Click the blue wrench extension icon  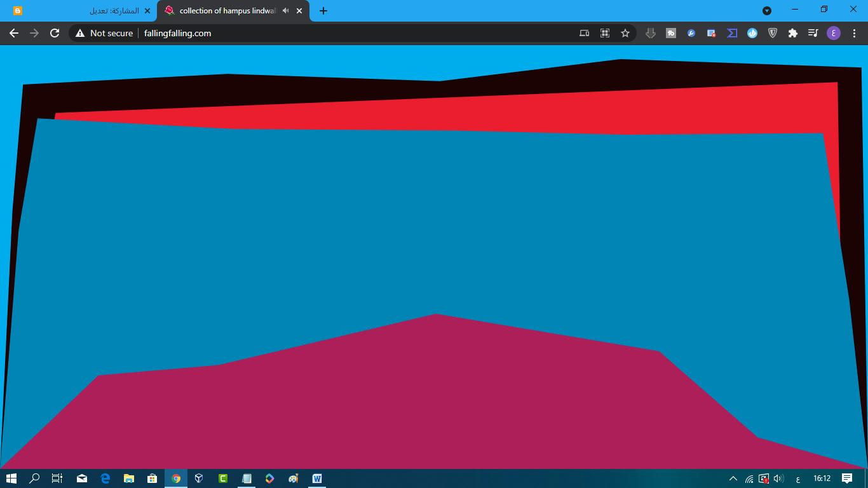691,33
